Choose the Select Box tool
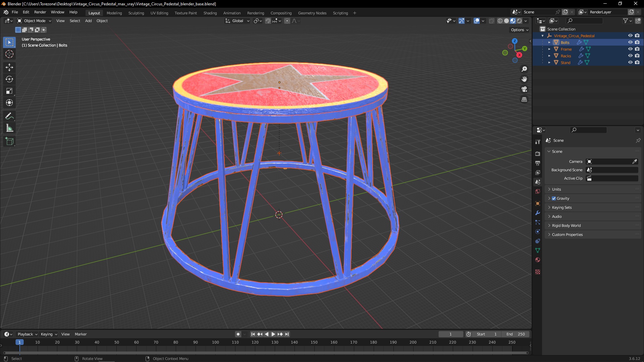Image resolution: width=644 pixels, height=362 pixels. [x=9, y=43]
